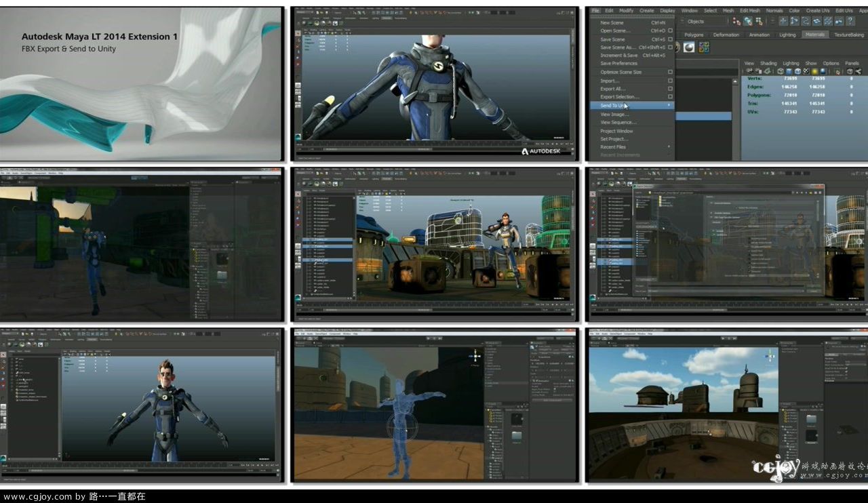Viewport: 868px width, 503px height.
Task: Click the select camera viewport icon
Action: (749, 71)
